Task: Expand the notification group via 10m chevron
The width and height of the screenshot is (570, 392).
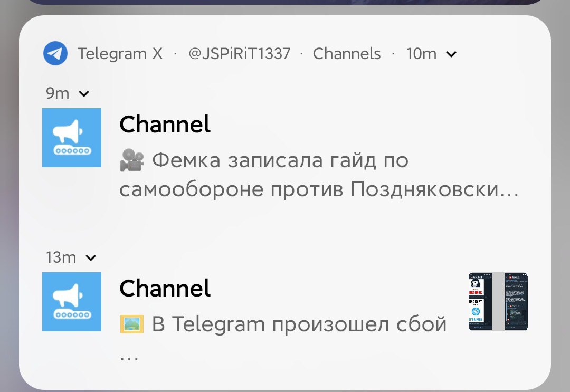Action: [451, 54]
